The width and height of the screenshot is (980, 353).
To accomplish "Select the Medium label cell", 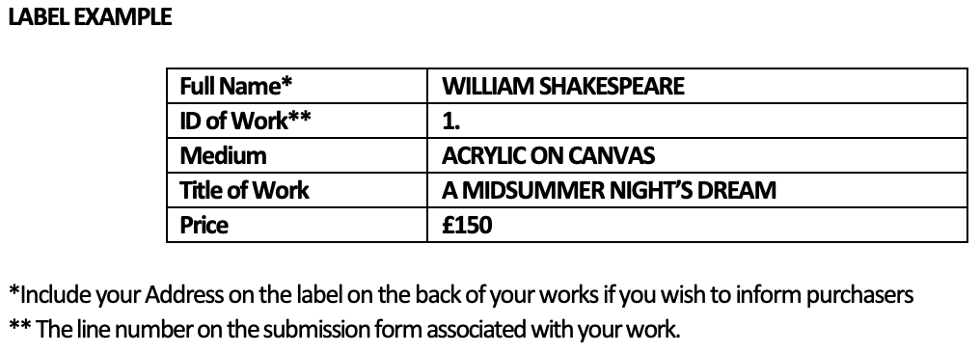I will click(297, 155).
